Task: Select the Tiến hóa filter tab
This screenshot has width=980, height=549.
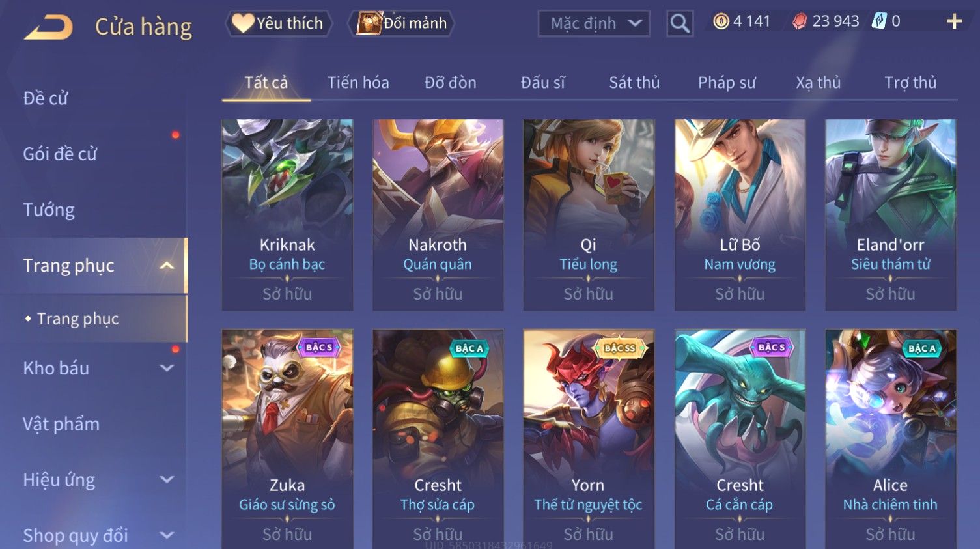Action: [358, 83]
